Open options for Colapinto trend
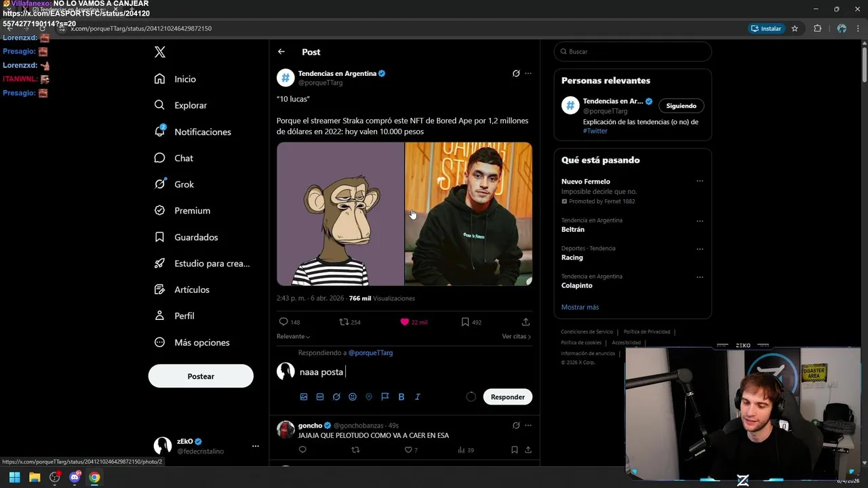This screenshot has height=488, width=868. 700,277
